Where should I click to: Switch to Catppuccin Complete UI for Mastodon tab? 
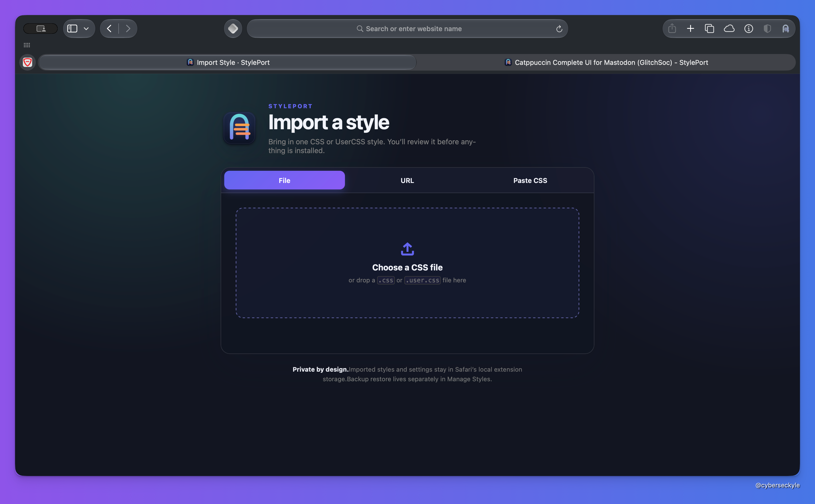point(606,62)
